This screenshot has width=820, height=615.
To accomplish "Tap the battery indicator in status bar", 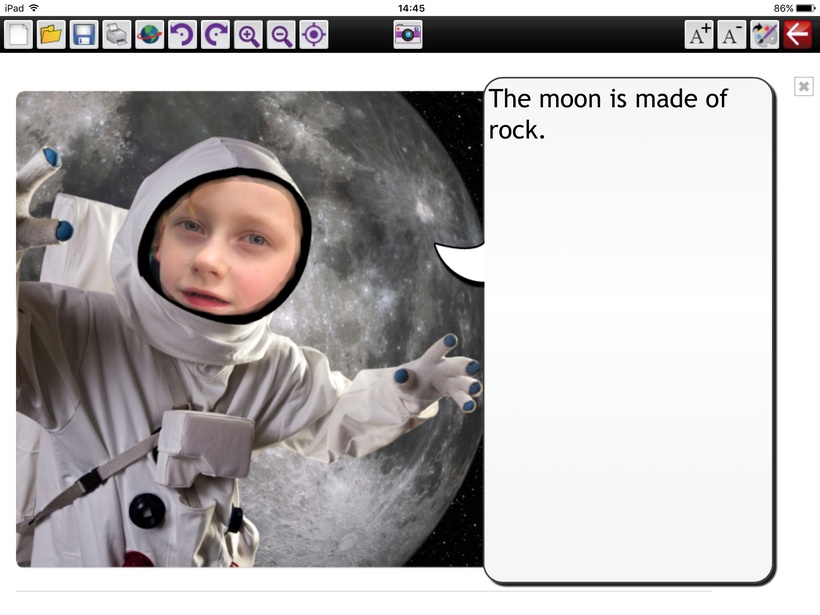I will click(806, 8).
